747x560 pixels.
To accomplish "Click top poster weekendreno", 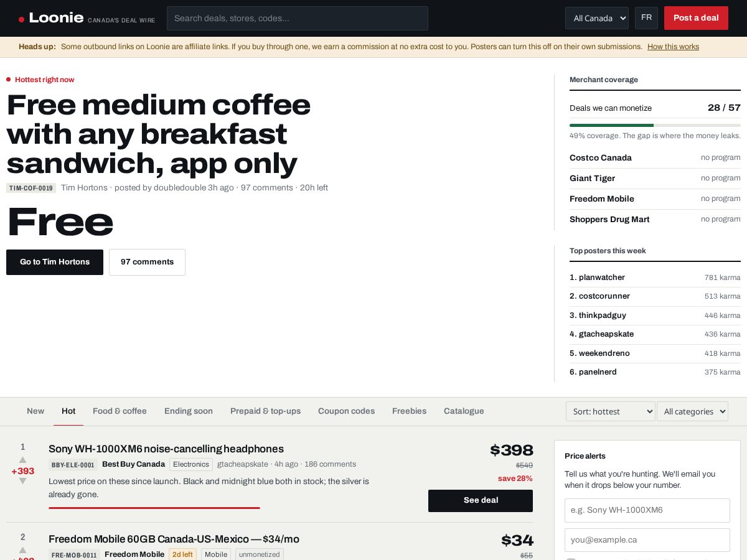I will coord(604,353).
